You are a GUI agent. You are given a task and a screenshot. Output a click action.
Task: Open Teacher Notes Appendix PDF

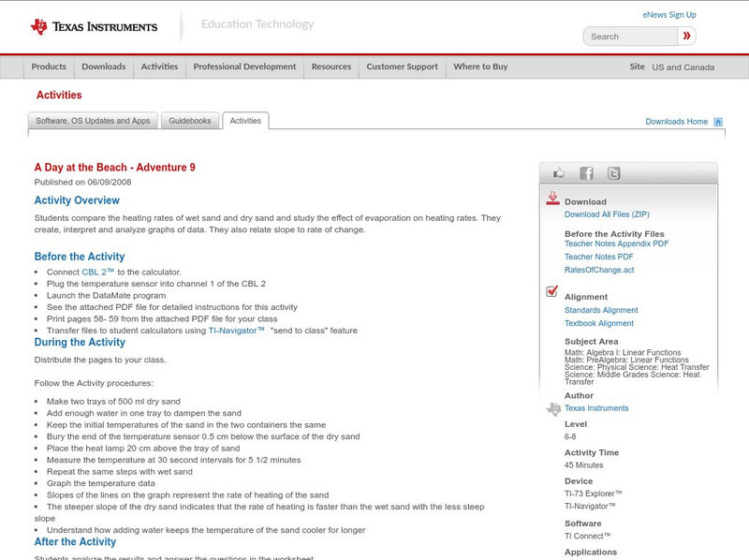coord(616,243)
